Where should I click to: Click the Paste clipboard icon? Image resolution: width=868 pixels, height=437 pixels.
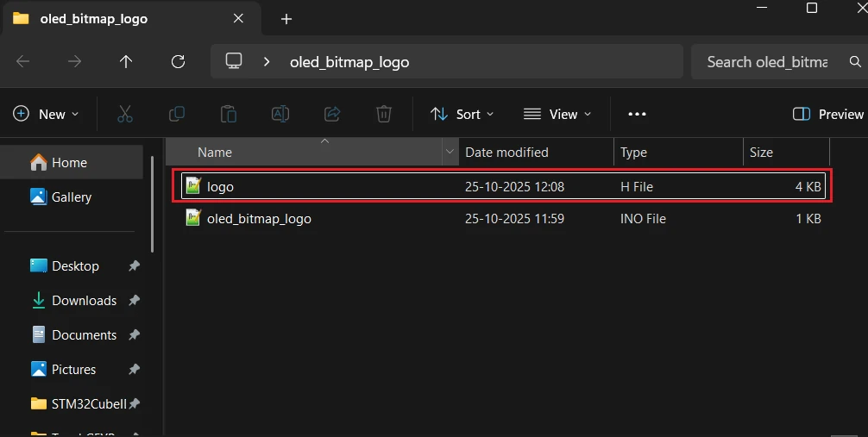229,114
